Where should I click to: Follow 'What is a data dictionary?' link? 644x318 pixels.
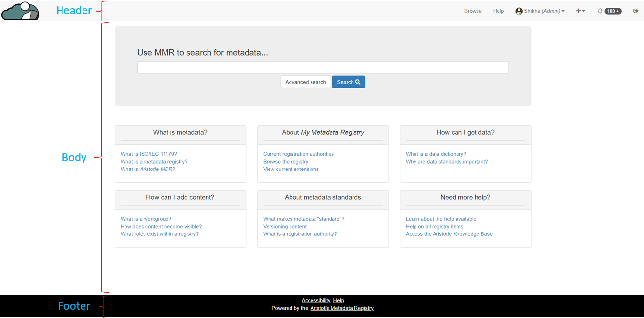click(436, 154)
